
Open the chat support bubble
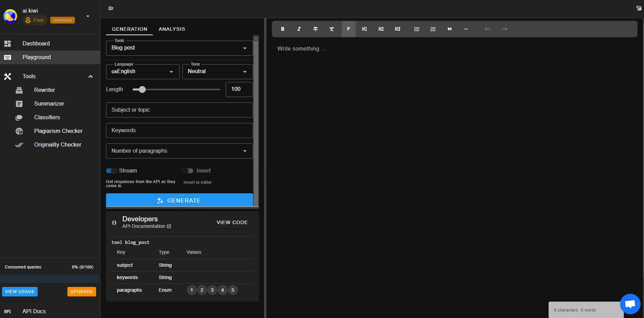click(630, 304)
